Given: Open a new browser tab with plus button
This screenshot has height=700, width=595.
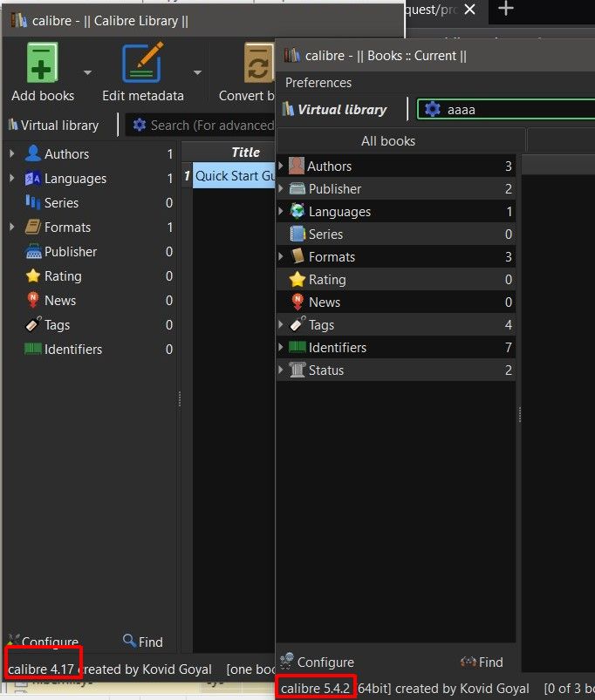Looking at the screenshot, I should pos(506,9).
